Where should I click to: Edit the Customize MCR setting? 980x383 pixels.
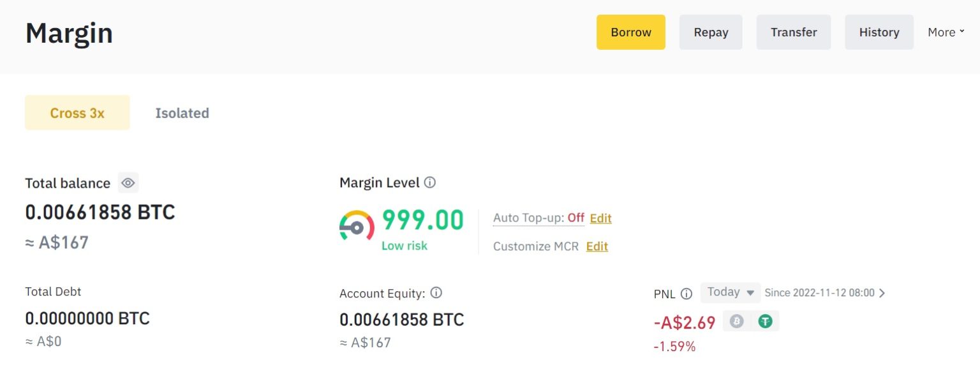(597, 246)
